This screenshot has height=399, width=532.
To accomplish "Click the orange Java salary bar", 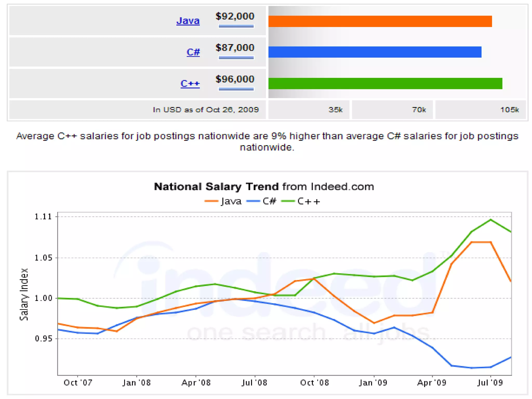I will pos(380,21).
